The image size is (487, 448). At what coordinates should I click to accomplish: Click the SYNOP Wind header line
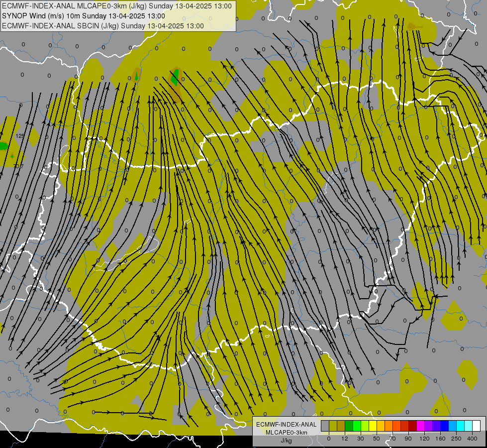click(x=84, y=16)
